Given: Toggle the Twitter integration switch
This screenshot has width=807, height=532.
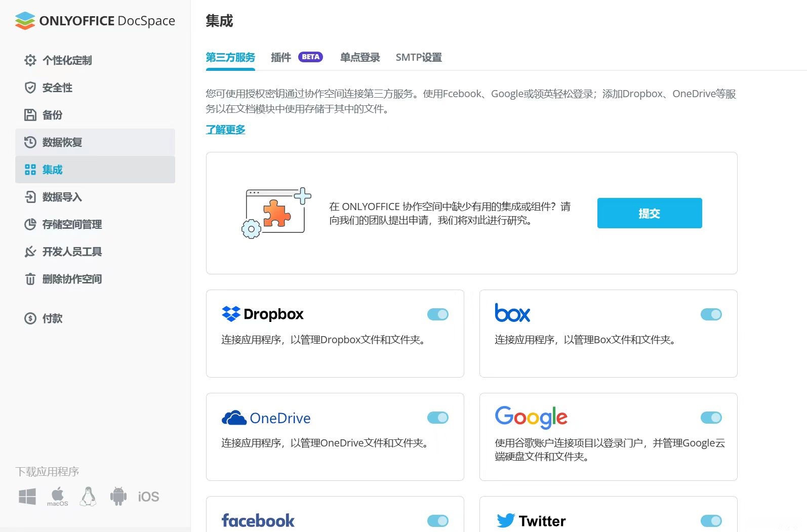Looking at the screenshot, I should 711,521.
